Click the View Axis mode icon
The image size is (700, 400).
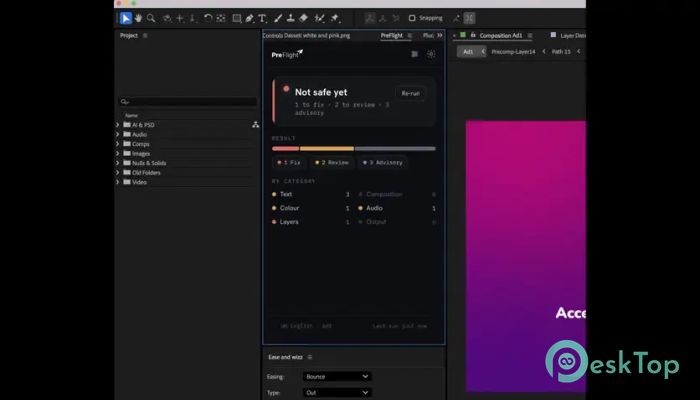(x=396, y=18)
